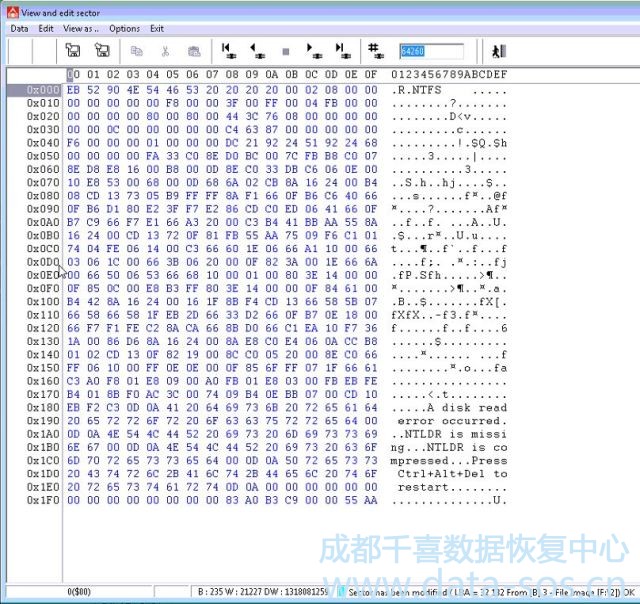Image resolution: width=640 pixels, height=604 pixels.
Task: Click ASCII text 'ng...NTLDR is co'
Action: pos(449,447)
